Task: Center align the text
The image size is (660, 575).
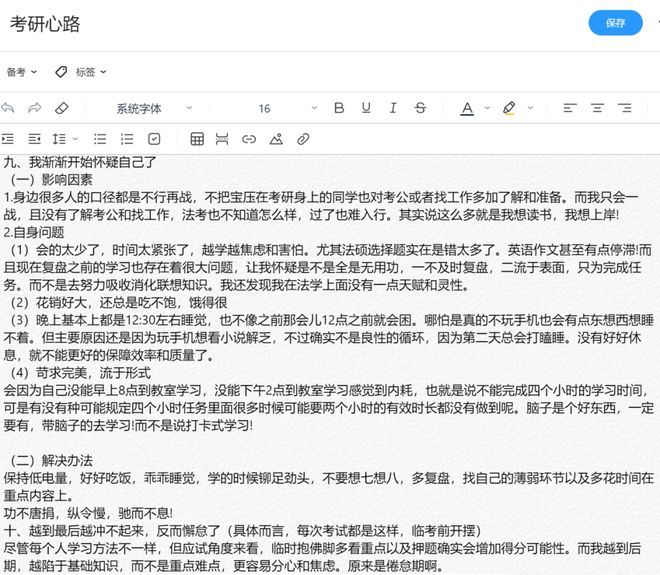Action: 597,108
